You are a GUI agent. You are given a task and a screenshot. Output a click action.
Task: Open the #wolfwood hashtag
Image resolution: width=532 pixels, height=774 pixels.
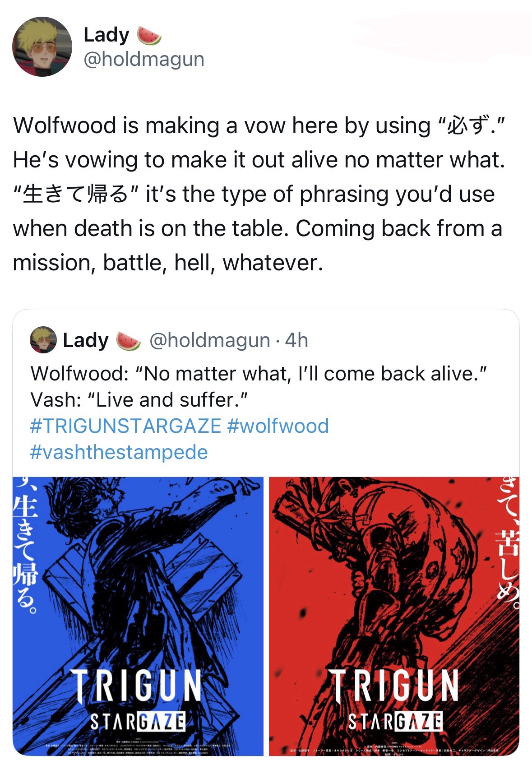pyautogui.click(x=278, y=426)
